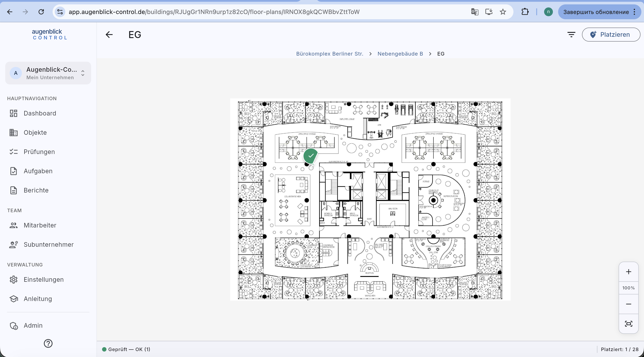
Task: Click the Geprüft — OK (1) legend entry
Action: 126,349
